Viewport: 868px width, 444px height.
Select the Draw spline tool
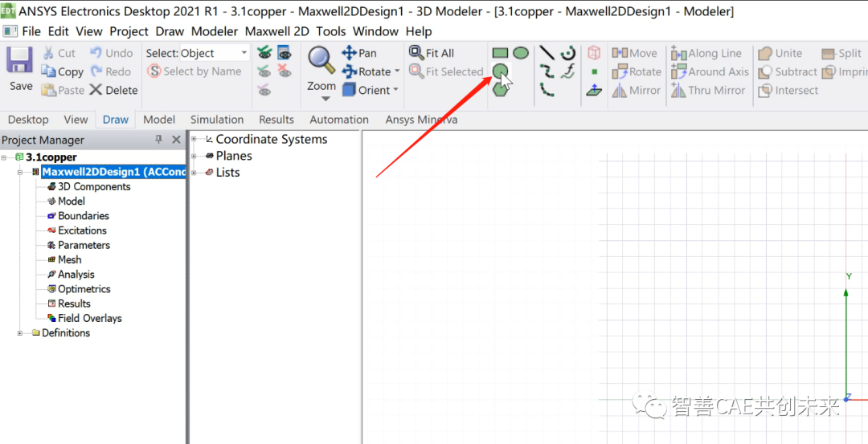547,71
